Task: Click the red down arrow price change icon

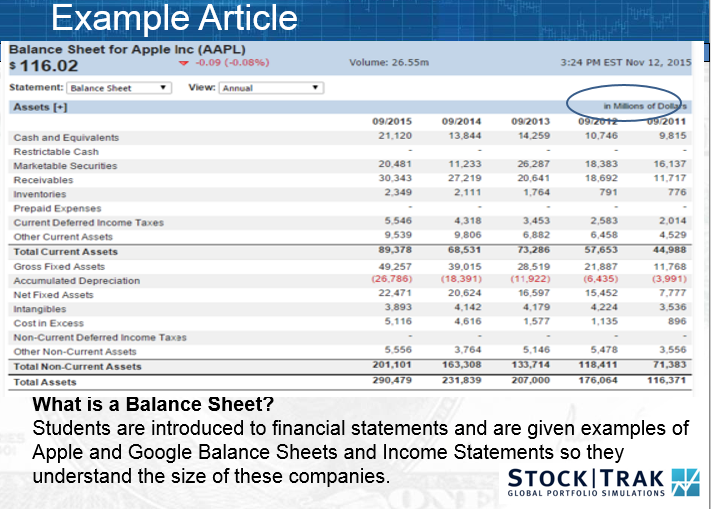Action: [x=184, y=63]
